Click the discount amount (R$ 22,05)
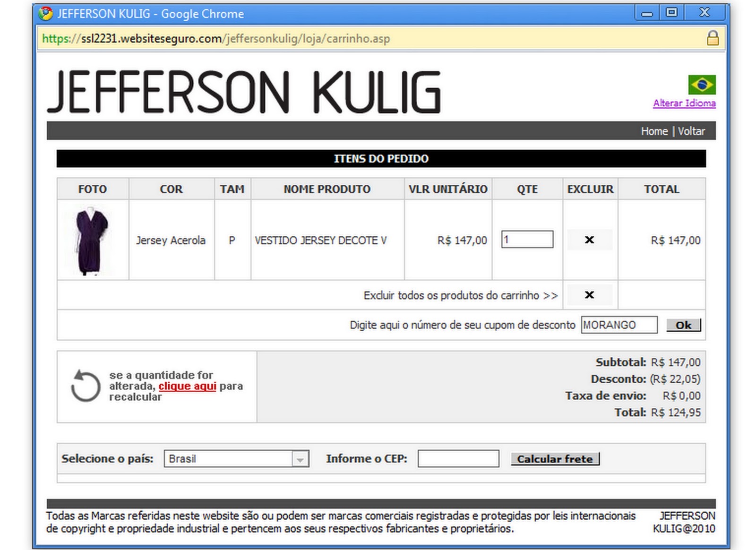The height and width of the screenshot is (550, 756). 675,379
